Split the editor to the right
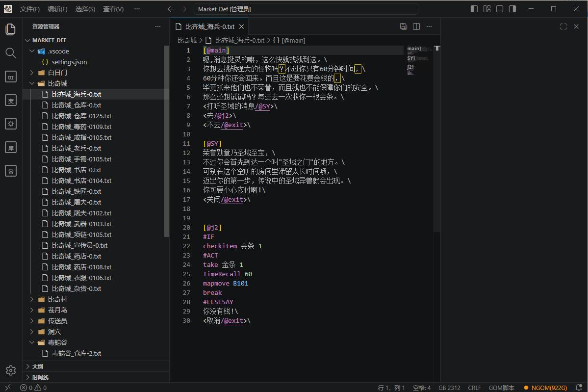Image resolution: width=588 pixels, height=392 pixels. [416, 26]
